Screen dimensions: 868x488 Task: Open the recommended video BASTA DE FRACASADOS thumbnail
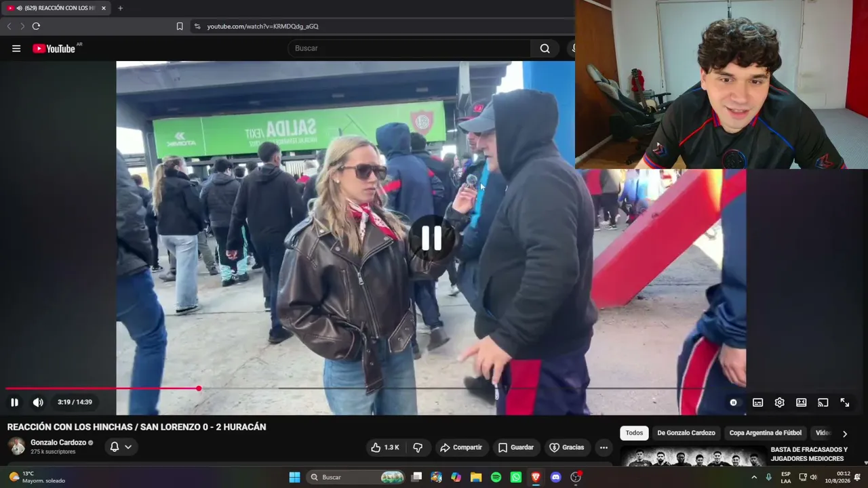click(692, 457)
